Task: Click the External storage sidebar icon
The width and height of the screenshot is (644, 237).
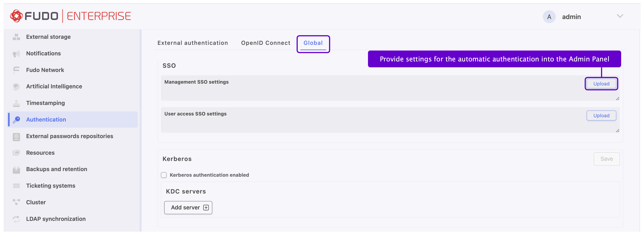Action: 16,37
